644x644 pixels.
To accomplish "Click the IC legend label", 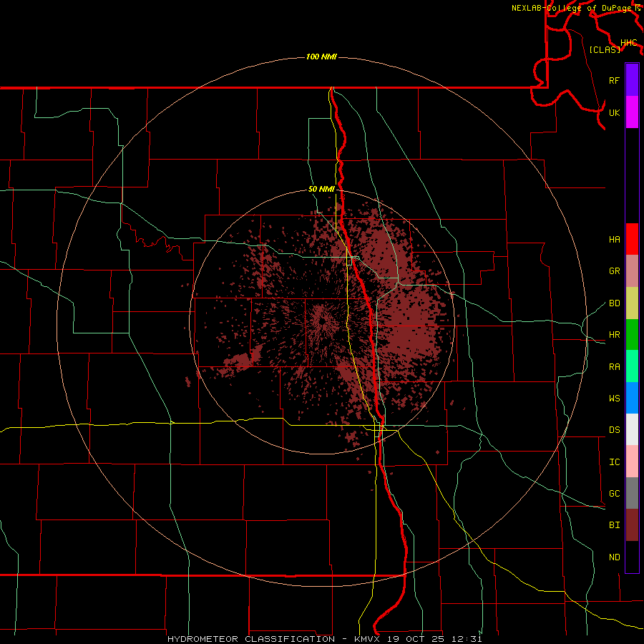I will pyautogui.click(x=615, y=462).
